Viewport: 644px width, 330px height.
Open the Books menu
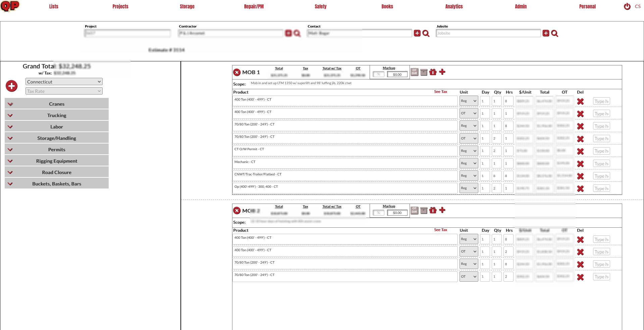tap(387, 6)
